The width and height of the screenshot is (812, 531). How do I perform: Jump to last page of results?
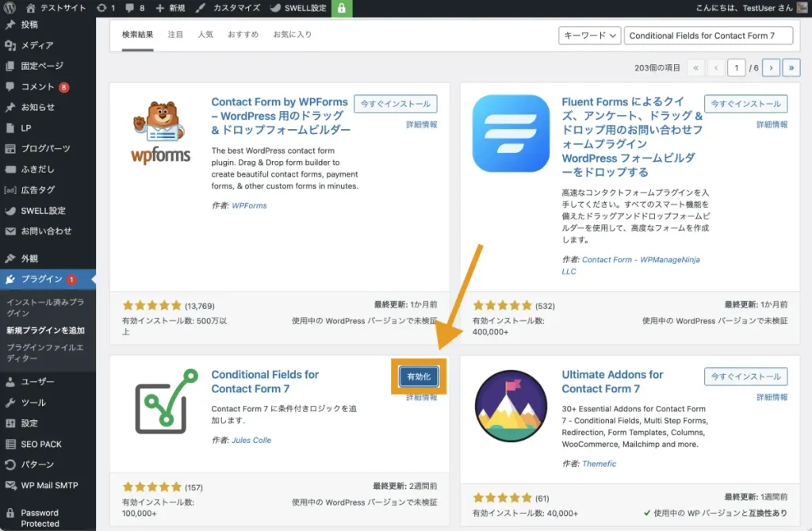pyautogui.click(x=791, y=68)
